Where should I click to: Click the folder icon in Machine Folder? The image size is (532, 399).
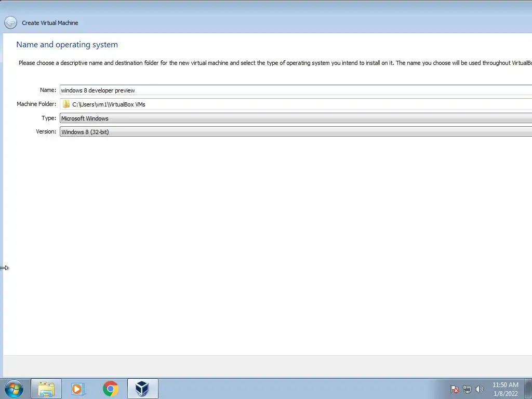click(66, 104)
